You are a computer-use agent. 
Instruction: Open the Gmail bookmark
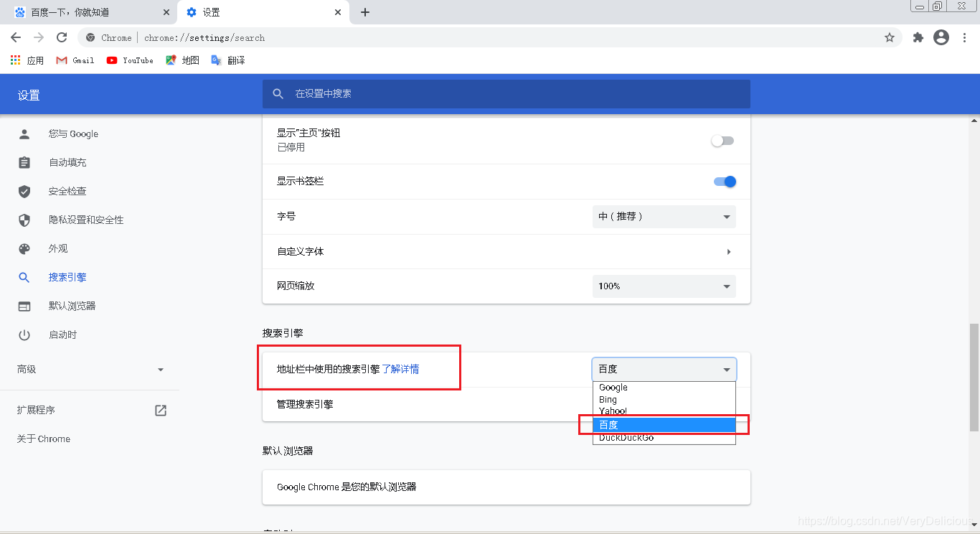75,60
